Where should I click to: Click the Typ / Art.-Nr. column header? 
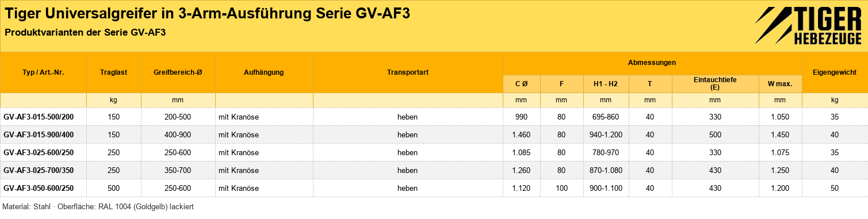(43, 72)
